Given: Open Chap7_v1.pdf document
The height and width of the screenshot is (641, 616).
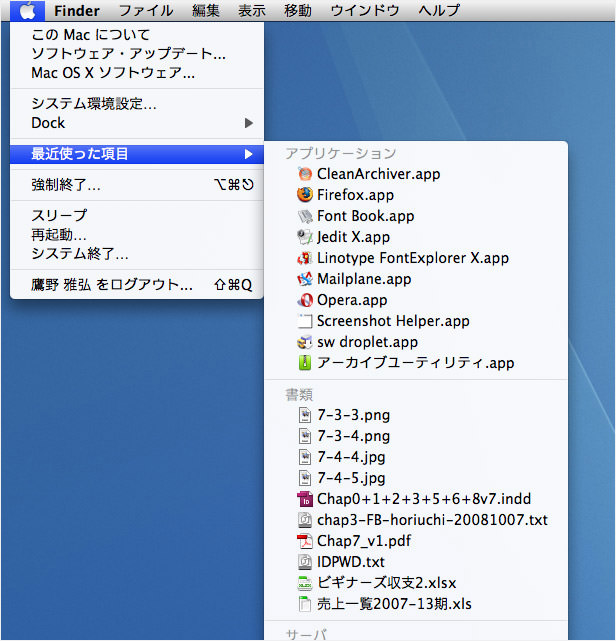Looking at the screenshot, I should [x=416, y=541].
